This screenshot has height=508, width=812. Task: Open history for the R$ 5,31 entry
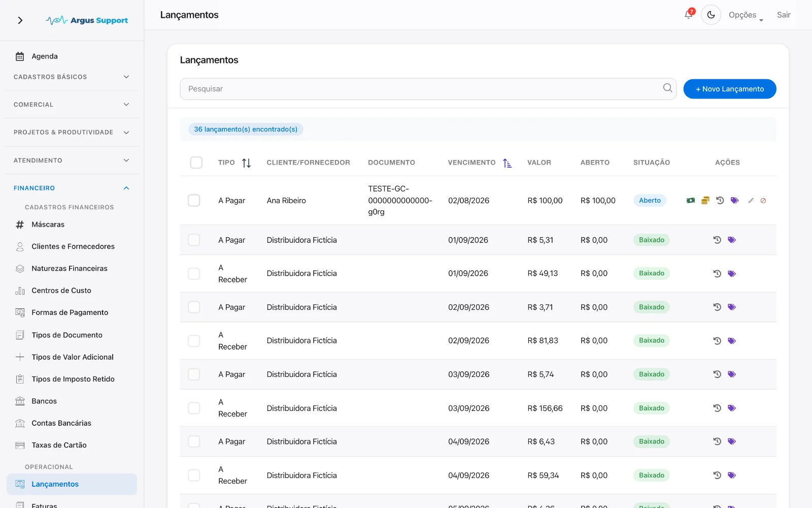point(717,240)
